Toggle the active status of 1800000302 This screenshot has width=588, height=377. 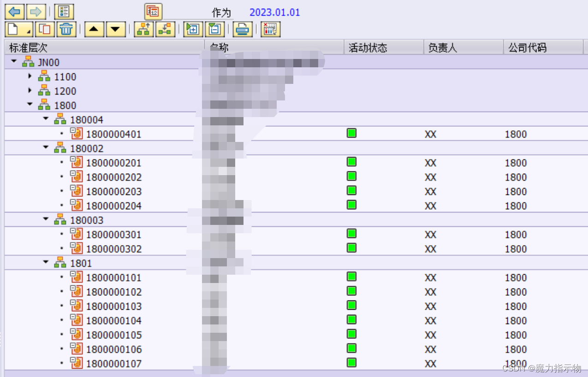tap(351, 247)
